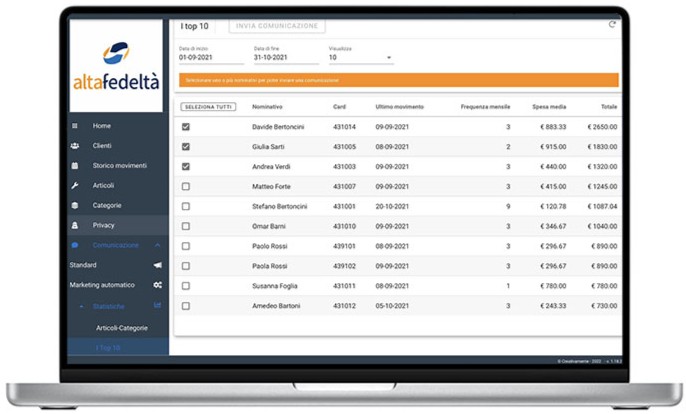The height and width of the screenshot is (414, 686).
Task: Open Articoli-Categorie statistics item
Action: 122,328
